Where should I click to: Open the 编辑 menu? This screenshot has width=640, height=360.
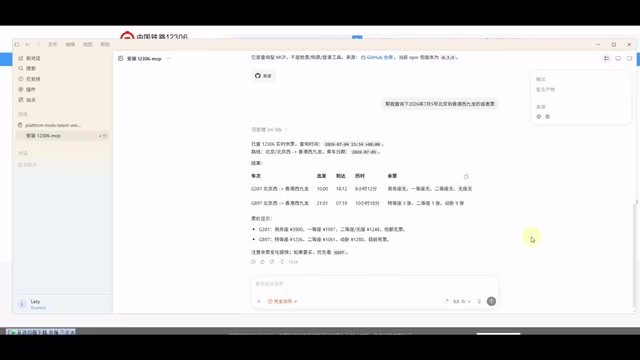pos(70,44)
